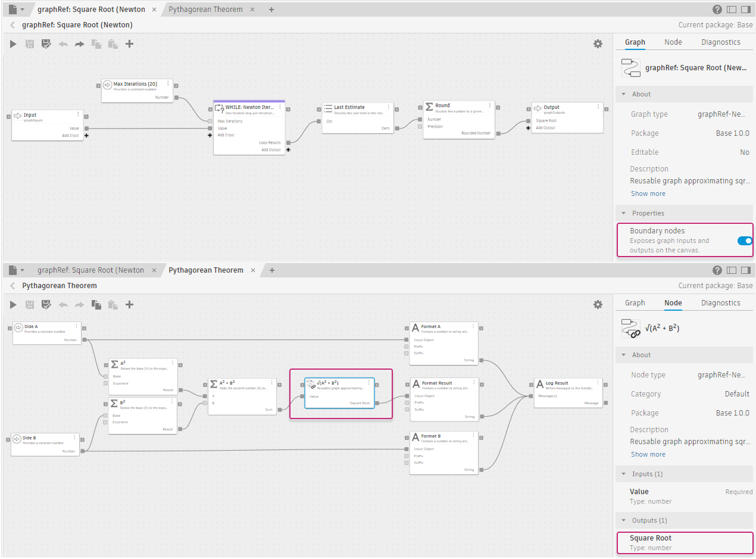Image resolution: width=756 pixels, height=559 pixels.
Task: Open three-dot menu on WHILE: Newton Iter node
Action: pyautogui.click(x=280, y=107)
